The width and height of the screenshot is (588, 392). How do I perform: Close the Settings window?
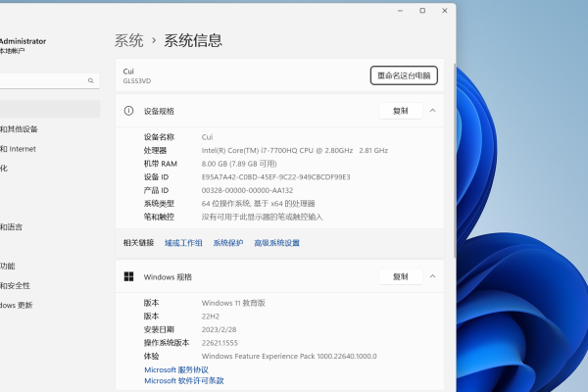(444, 11)
